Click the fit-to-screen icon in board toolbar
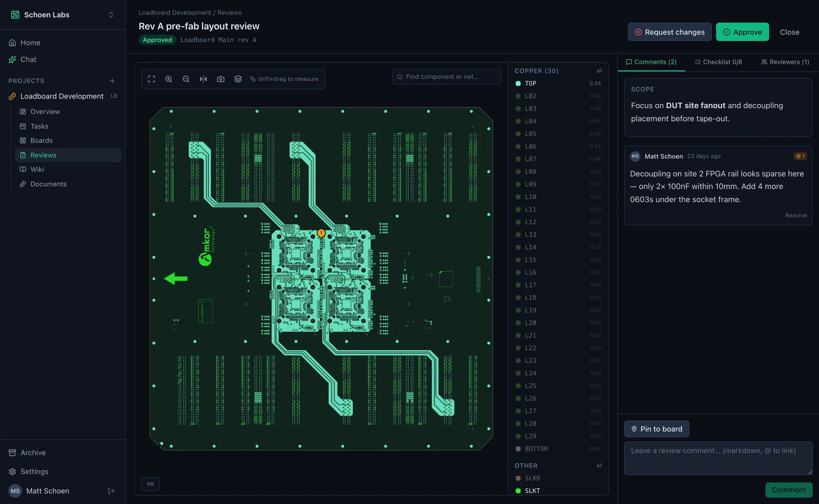Screen dimensions: 819x504 click(x=152, y=79)
